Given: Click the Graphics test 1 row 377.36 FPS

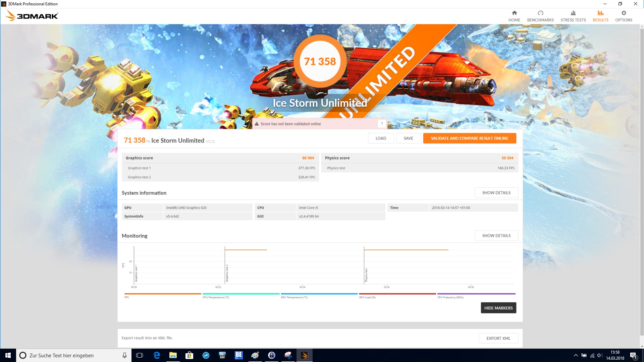Looking at the screenshot, I should [221, 168].
